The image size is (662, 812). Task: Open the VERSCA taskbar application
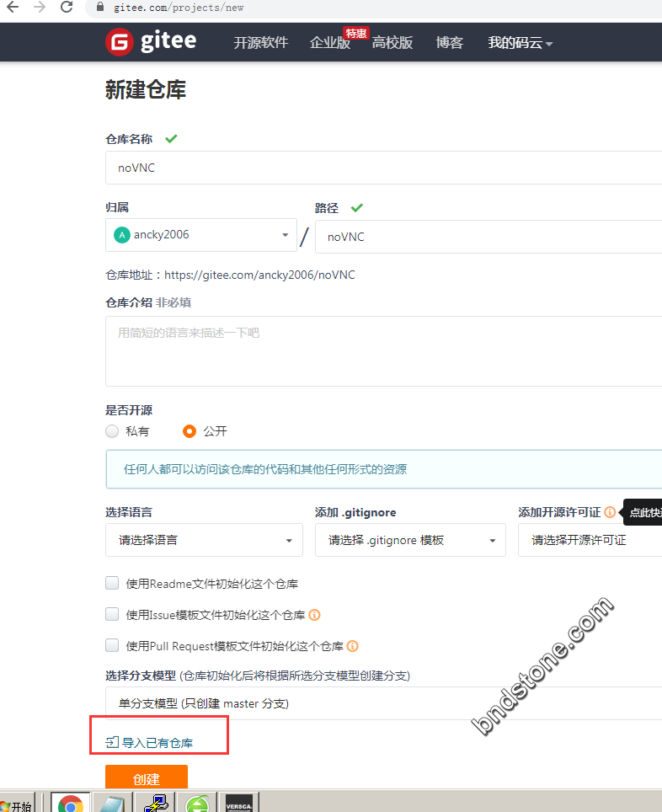tap(239, 802)
